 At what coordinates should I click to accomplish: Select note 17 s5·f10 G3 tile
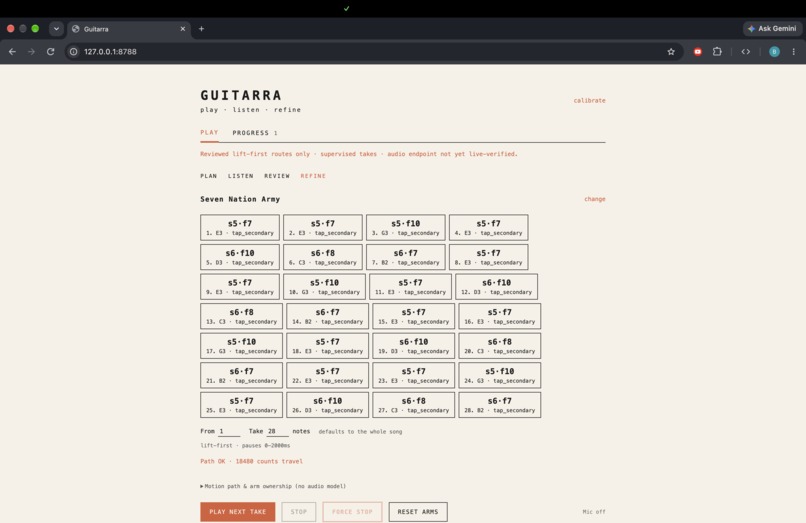pyautogui.click(x=242, y=346)
